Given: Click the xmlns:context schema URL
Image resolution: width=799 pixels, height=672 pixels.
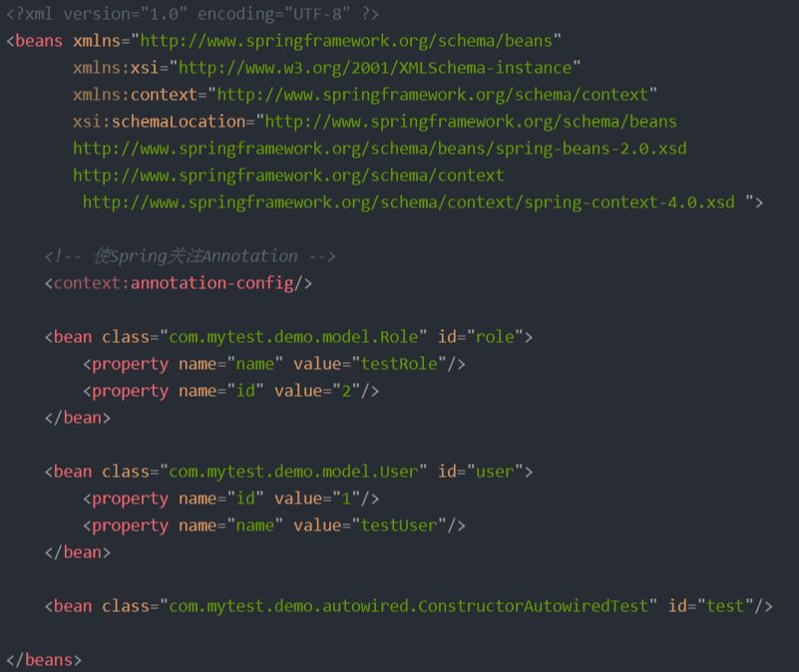Looking at the screenshot, I should point(433,95).
